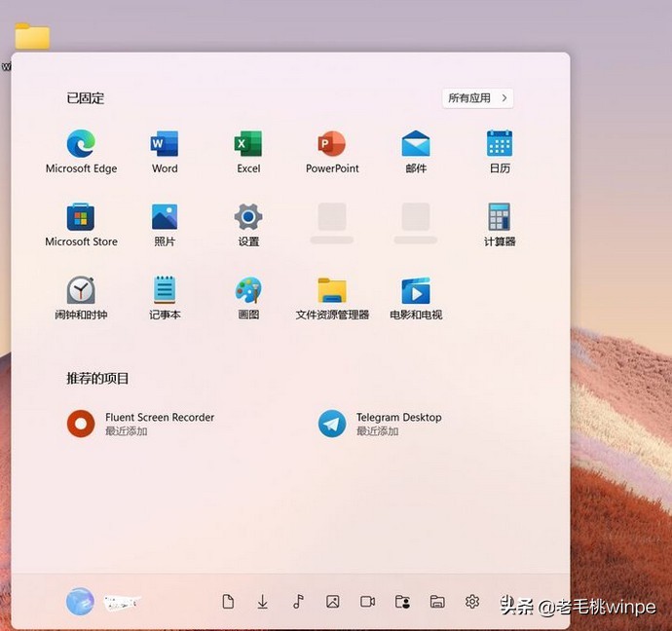Screen dimensions: 672x631
Task: Launch the 计算器 calculator app
Action: coord(500,225)
